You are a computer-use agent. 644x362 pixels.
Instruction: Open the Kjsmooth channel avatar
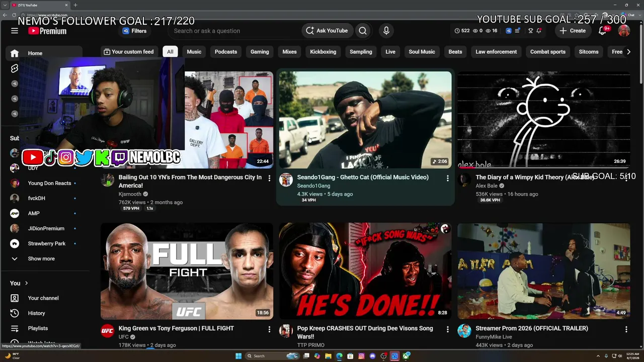point(107,180)
